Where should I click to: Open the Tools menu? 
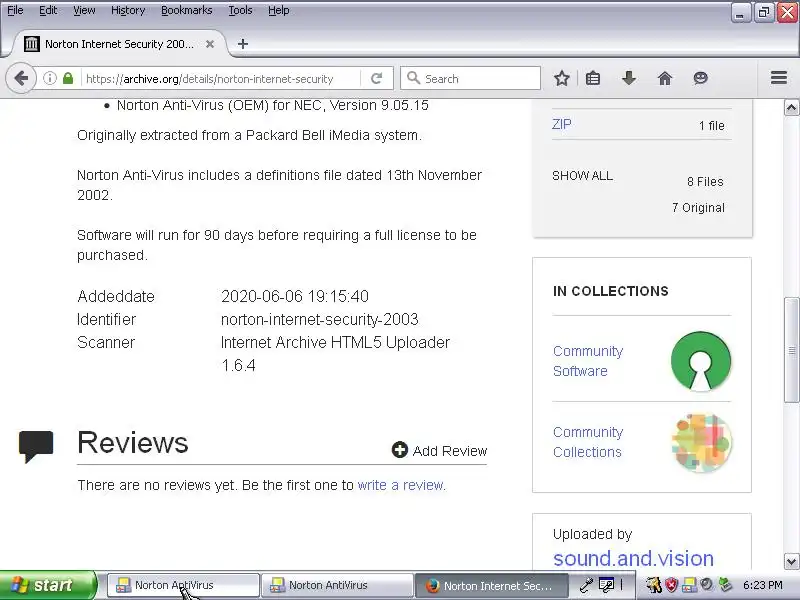pyautogui.click(x=240, y=10)
